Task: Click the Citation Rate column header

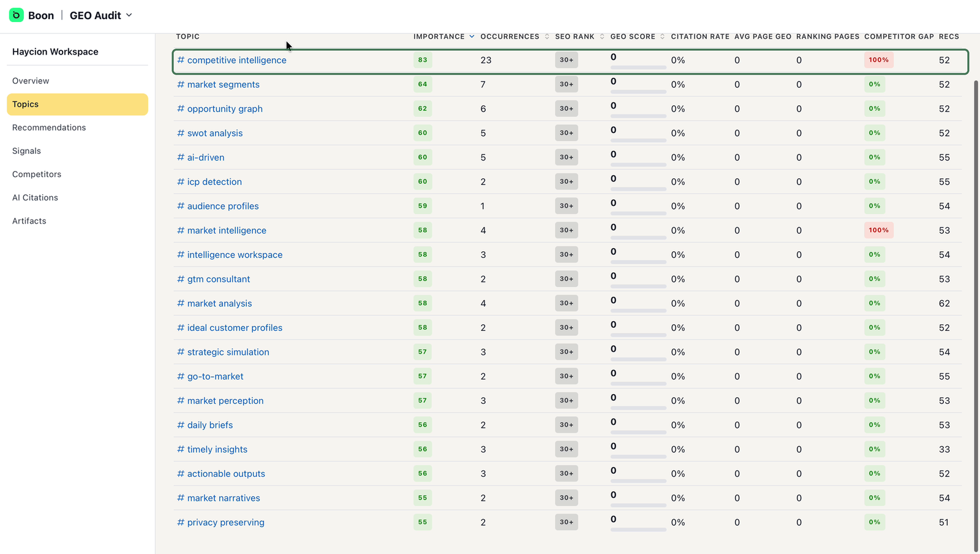Action: (x=700, y=37)
